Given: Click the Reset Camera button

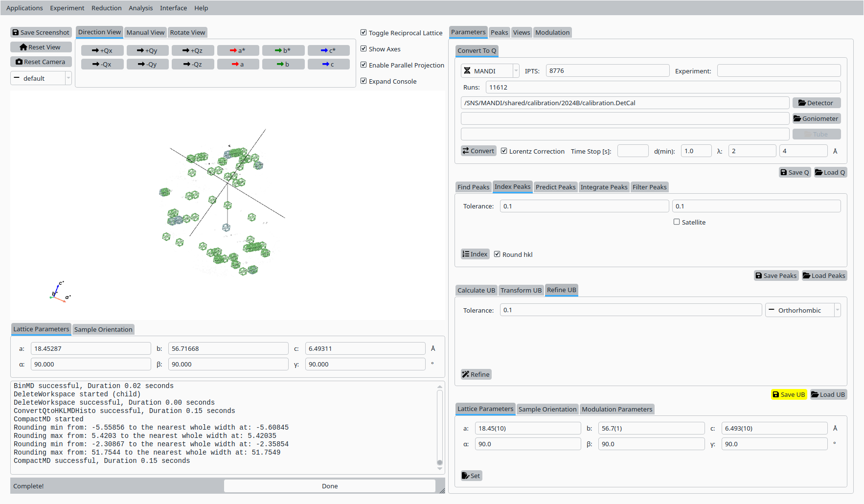Looking at the screenshot, I should point(41,62).
